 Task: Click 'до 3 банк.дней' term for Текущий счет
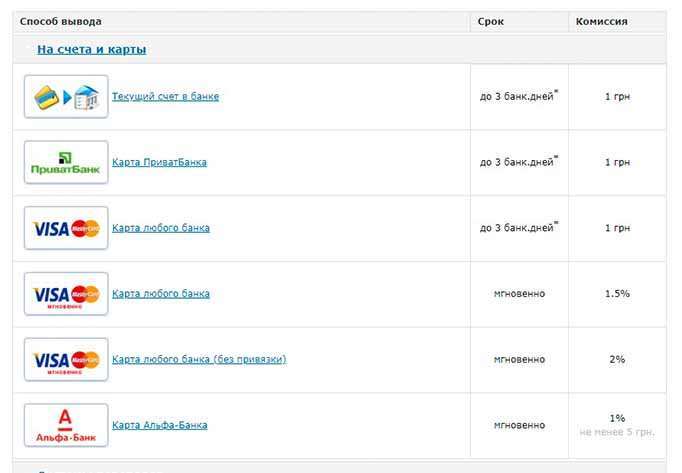click(519, 96)
